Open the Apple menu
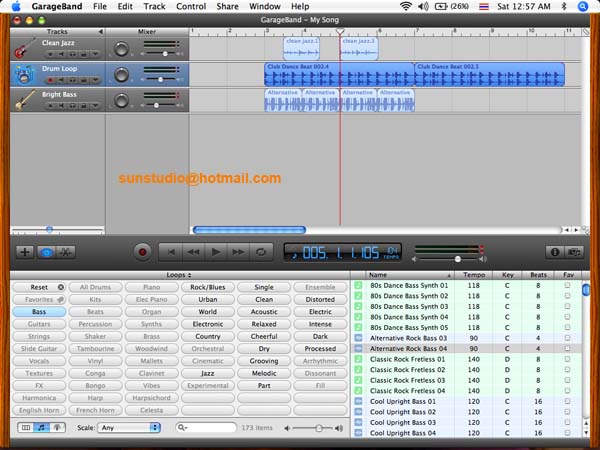 pyautogui.click(x=16, y=7)
